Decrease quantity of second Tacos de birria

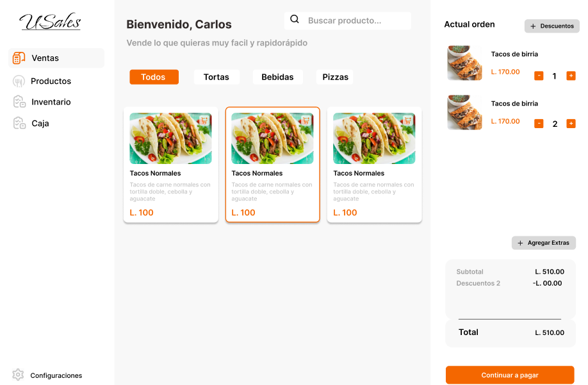539,124
